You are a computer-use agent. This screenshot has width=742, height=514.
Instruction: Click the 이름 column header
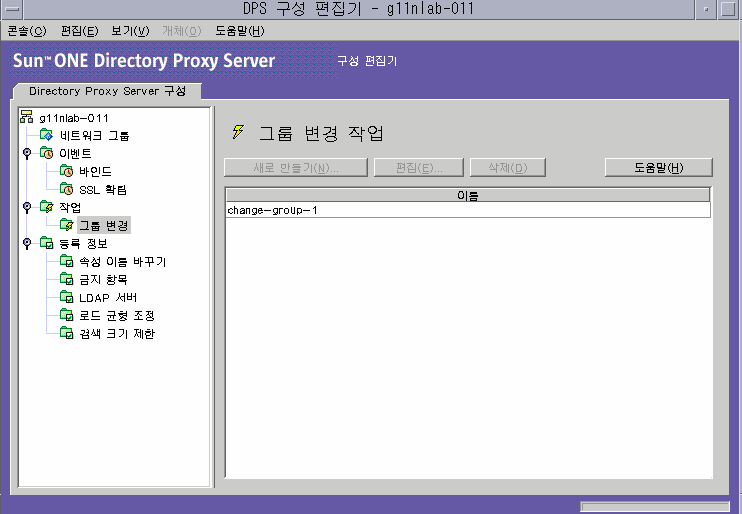pyautogui.click(x=468, y=195)
